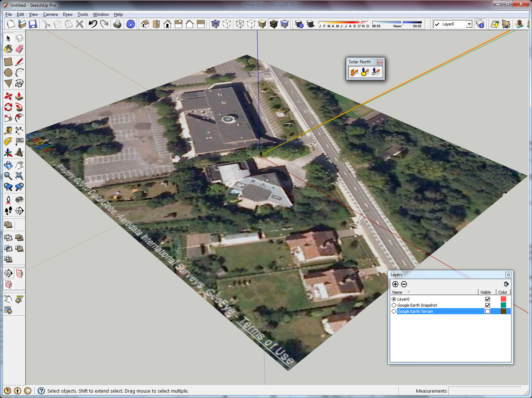Viewport: 532px width, 398px height.
Task: Pick the pink Eraser tool
Action: click(19, 49)
